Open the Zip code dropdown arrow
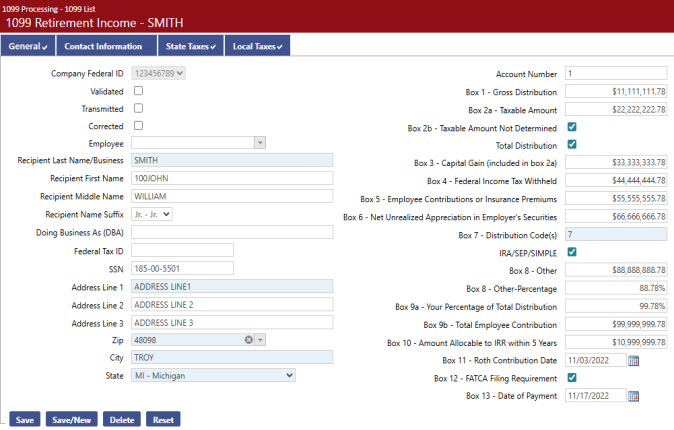This screenshot has height=430, width=674. coord(261,340)
